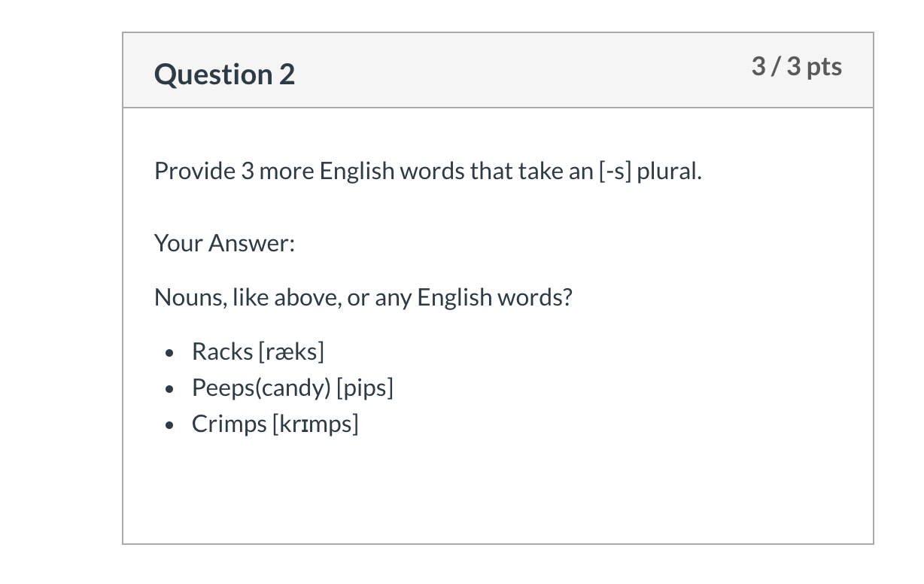Click the bullet point before "Peeps(candy)"

coord(172,389)
